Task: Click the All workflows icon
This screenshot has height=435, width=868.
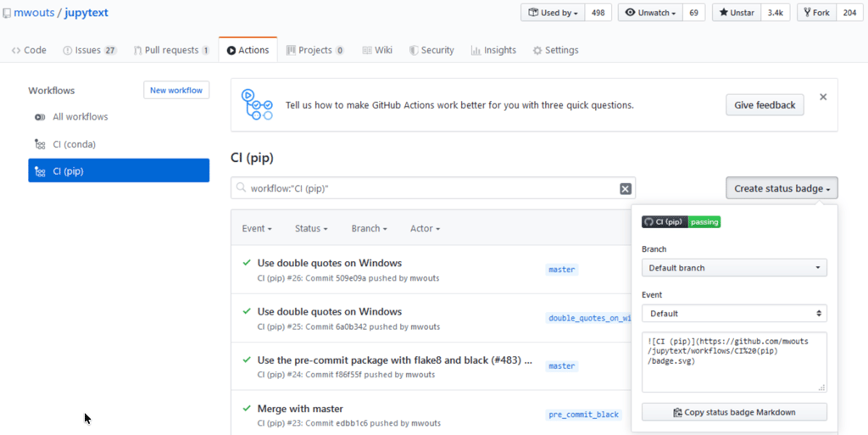Action: [x=40, y=117]
